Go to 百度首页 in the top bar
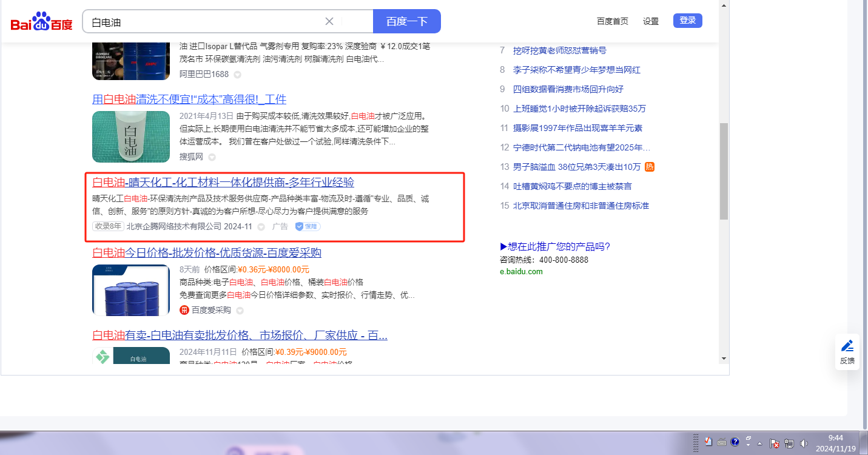 pyautogui.click(x=612, y=21)
